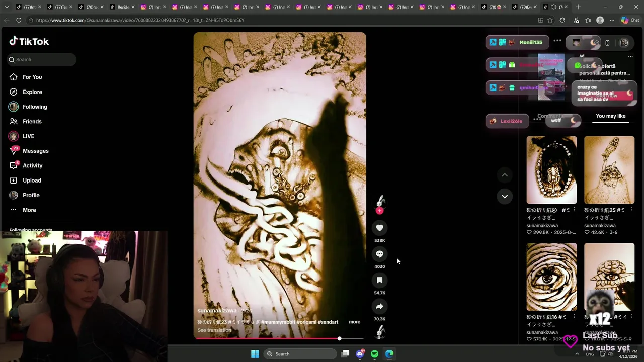Open your Profile page
Viewport: 644px width, 362px height.
(31, 195)
